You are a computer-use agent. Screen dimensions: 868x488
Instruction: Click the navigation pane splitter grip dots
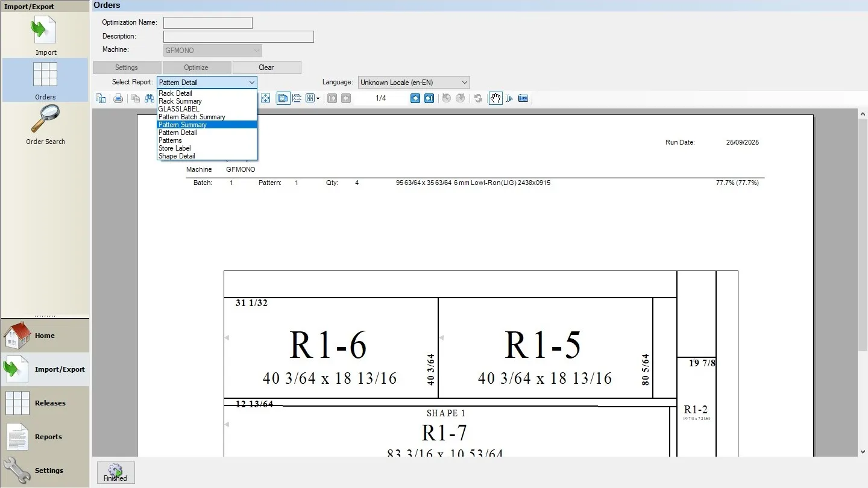click(x=45, y=316)
